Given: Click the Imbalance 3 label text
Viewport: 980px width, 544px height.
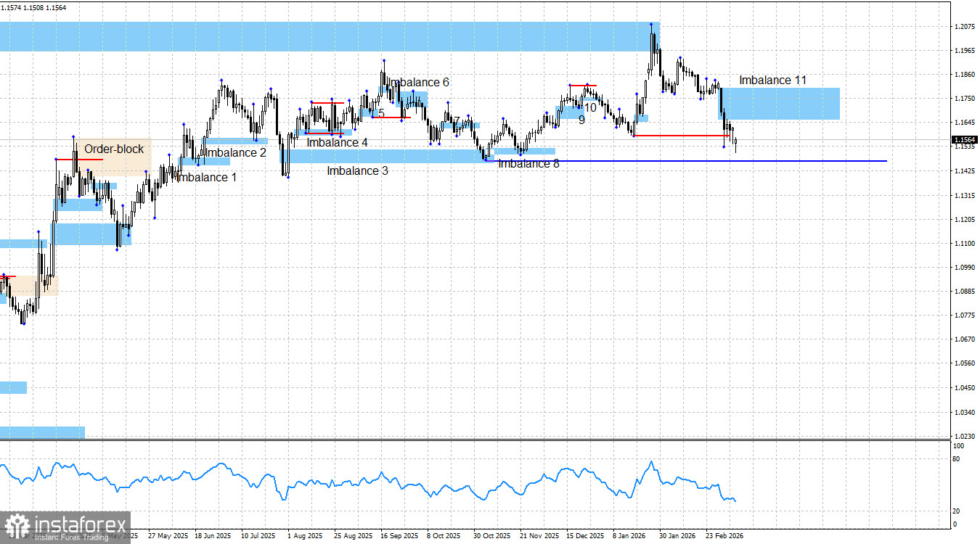Looking at the screenshot, I should pyautogui.click(x=357, y=171).
